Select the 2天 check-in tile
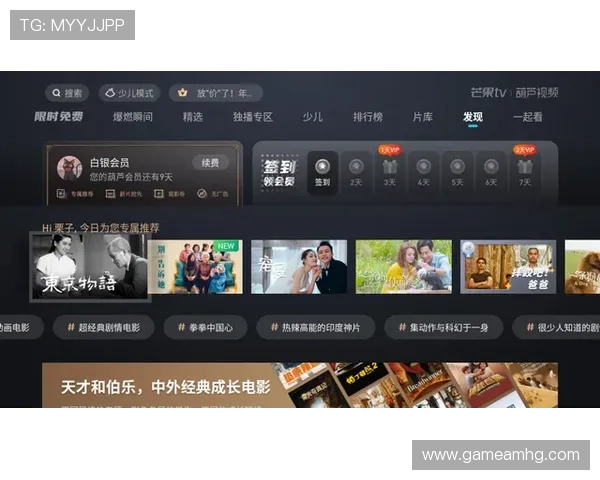 click(356, 172)
